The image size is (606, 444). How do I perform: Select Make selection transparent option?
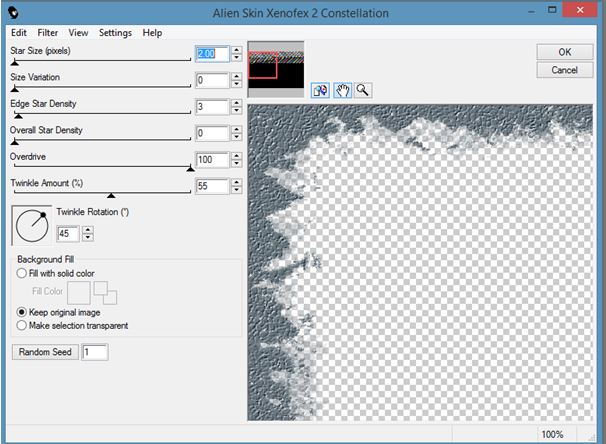(72, 325)
